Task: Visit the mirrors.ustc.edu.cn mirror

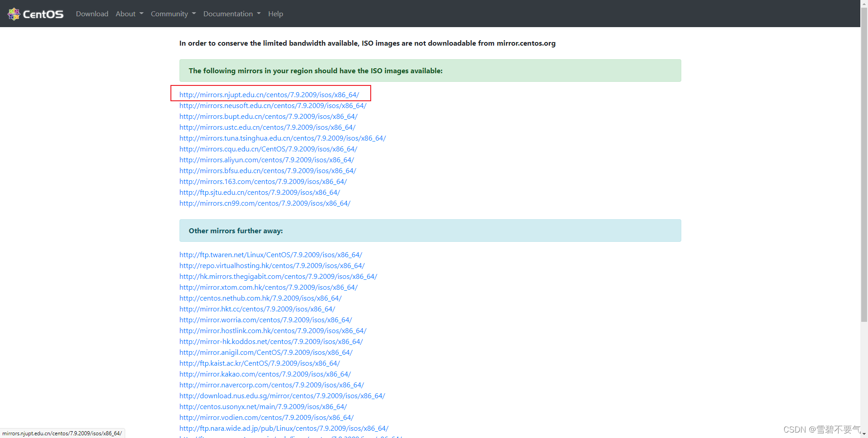Action: [268, 127]
